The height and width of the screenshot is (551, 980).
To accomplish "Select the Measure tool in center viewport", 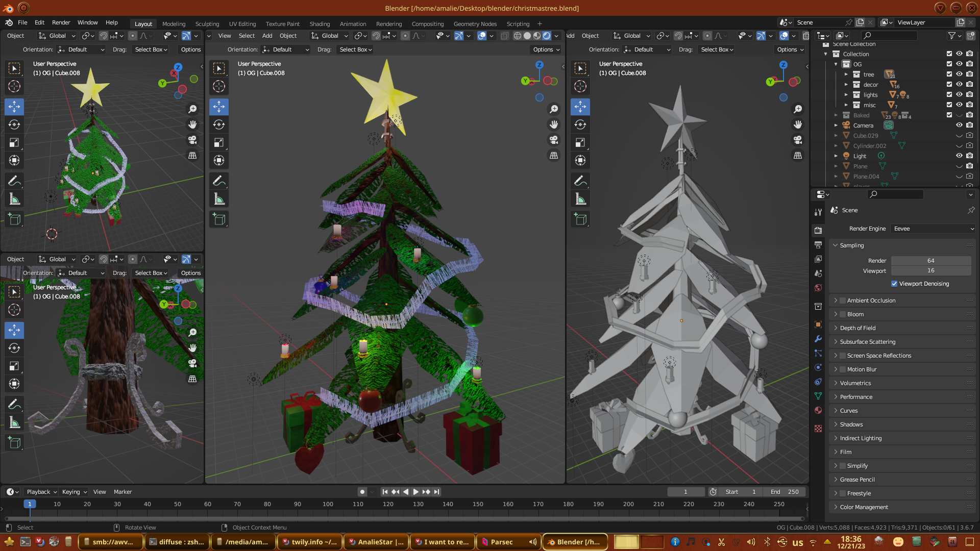I will (219, 199).
